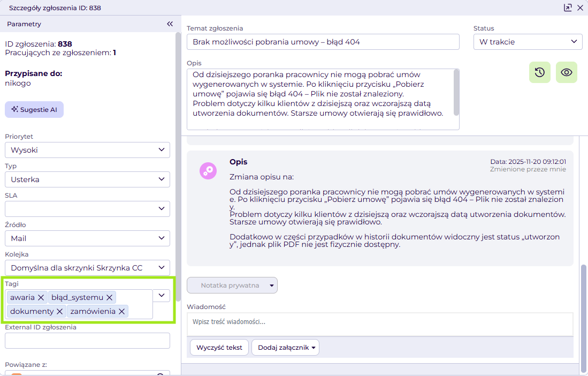Expand the Tagi dropdown arrow
Image resolution: width=588 pixels, height=376 pixels.
point(162,295)
